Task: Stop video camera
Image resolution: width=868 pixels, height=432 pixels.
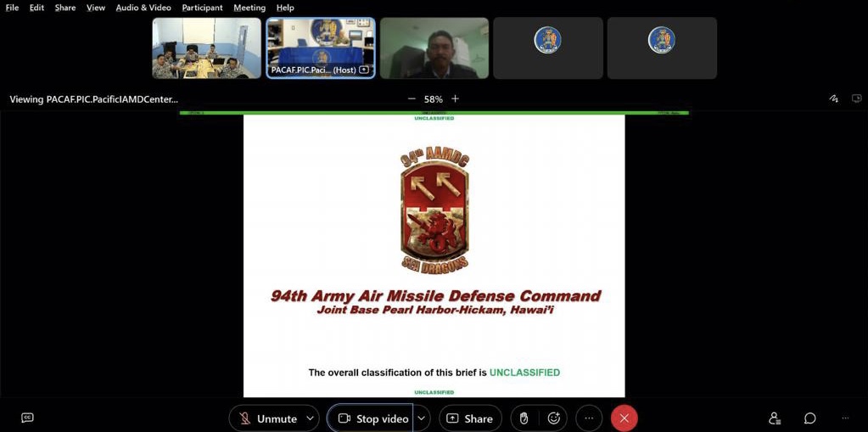Action: (373, 418)
